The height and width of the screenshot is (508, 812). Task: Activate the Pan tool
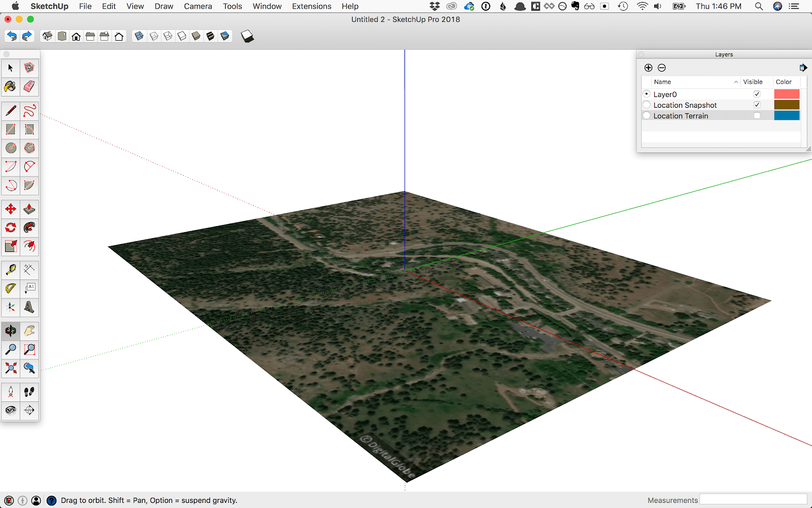point(29,330)
